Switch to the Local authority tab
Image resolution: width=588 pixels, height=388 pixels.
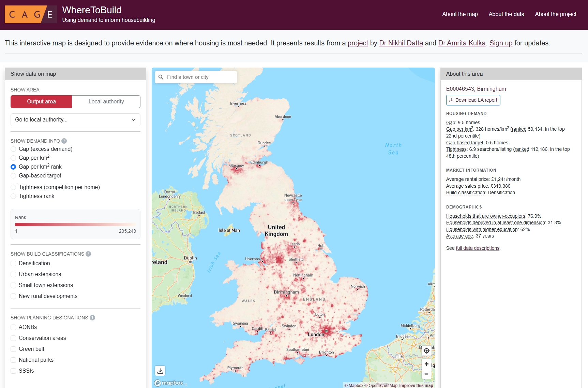click(106, 102)
